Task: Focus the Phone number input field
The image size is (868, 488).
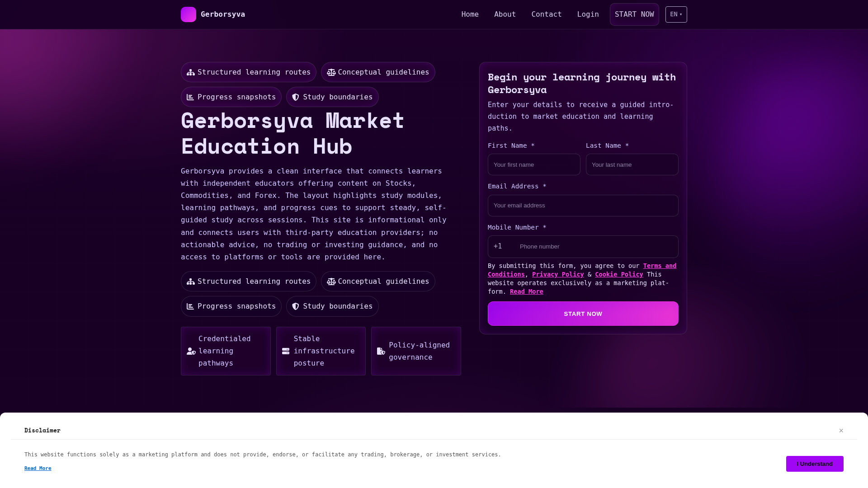Action: 597,247
